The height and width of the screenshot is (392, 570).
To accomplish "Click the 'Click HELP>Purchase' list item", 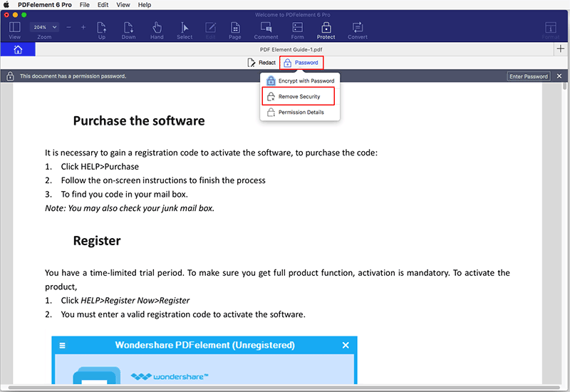I will click(100, 167).
